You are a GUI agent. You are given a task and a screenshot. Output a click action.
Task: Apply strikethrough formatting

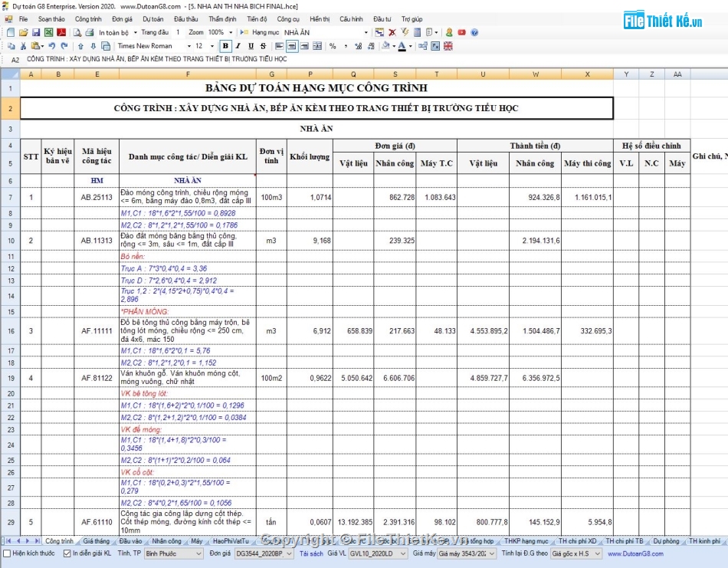pyautogui.click(x=264, y=46)
